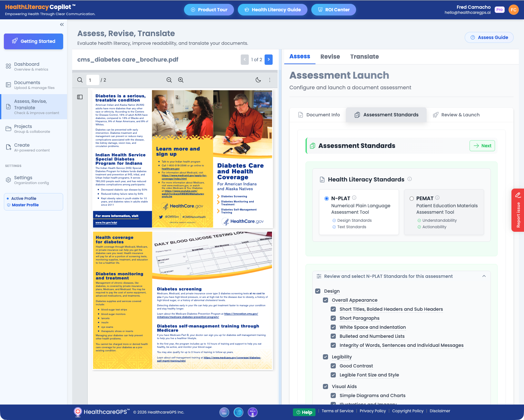
Task: Select the PEMAT assessment tool
Action: pos(412,199)
